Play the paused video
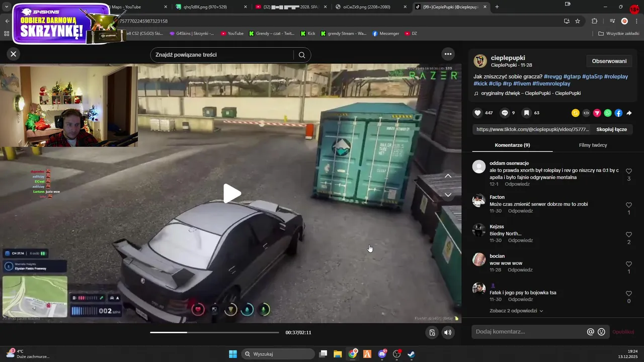 point(231,194)
